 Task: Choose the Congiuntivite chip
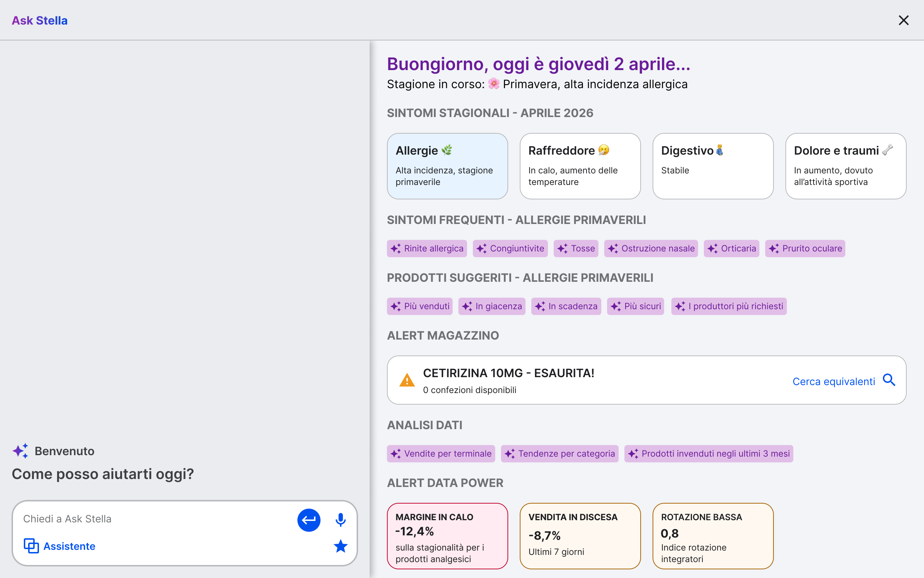(x=510, y=249)
